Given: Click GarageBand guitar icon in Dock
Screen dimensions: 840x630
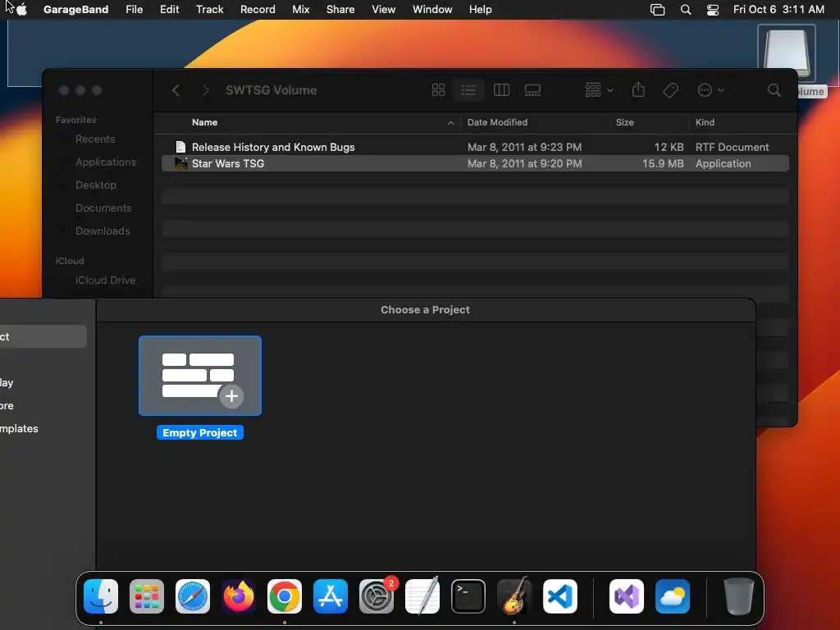Looking at the screenshot, I should [514, 596].
